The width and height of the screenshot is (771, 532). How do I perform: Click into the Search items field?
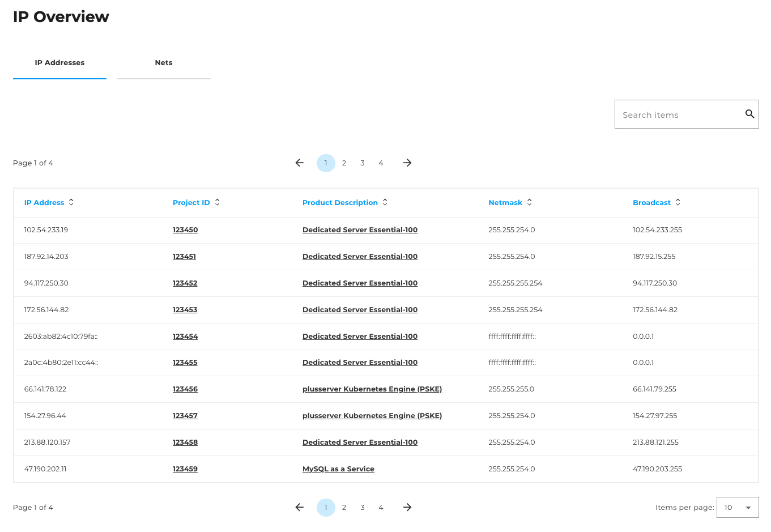coord(679,115)
